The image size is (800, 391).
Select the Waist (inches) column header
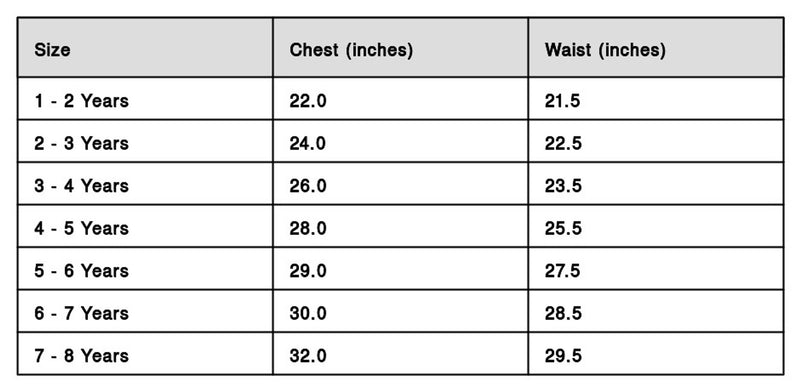point(656,47)
